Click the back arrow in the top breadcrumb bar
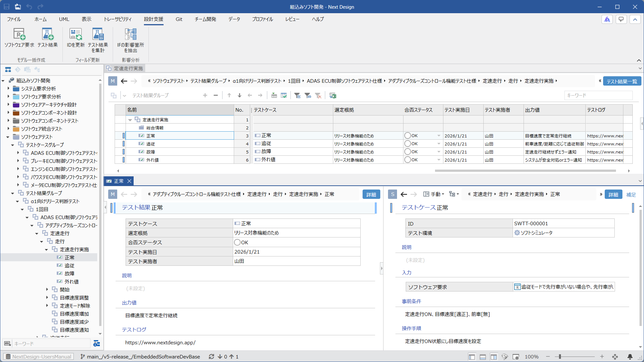Image resolution: width=644 pixels, height=362 pixels. 124,81
